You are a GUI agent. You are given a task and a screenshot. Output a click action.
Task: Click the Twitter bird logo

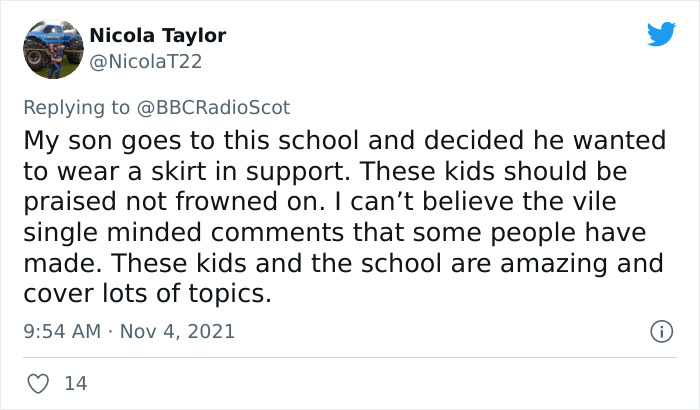click(661, 34)
